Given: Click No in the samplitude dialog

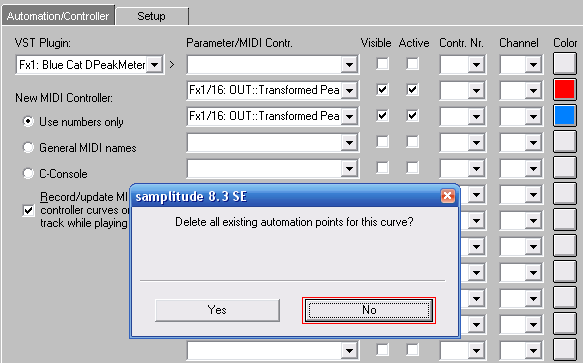Looking at the screenshot, I should (x=369, y=310).
